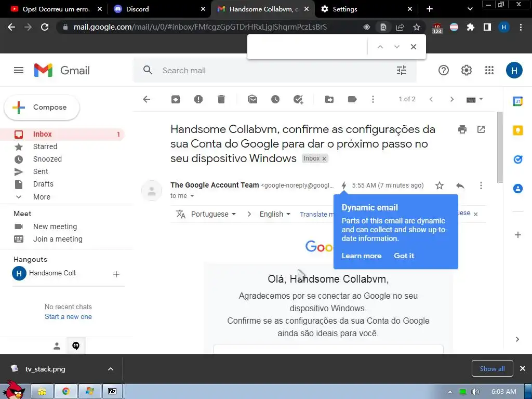Expand the 'to me' recipient details
The image size is (532, 399).
click(x=192, y=196)
